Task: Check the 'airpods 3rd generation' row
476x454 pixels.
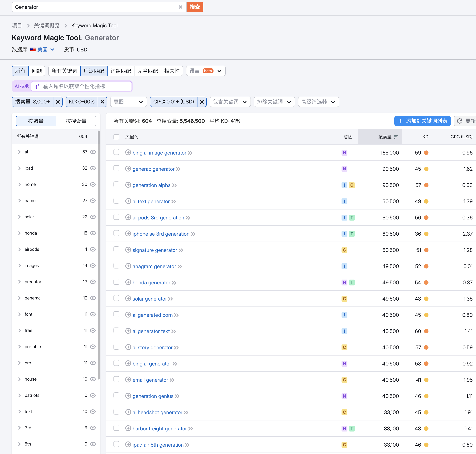Action: 117,217
